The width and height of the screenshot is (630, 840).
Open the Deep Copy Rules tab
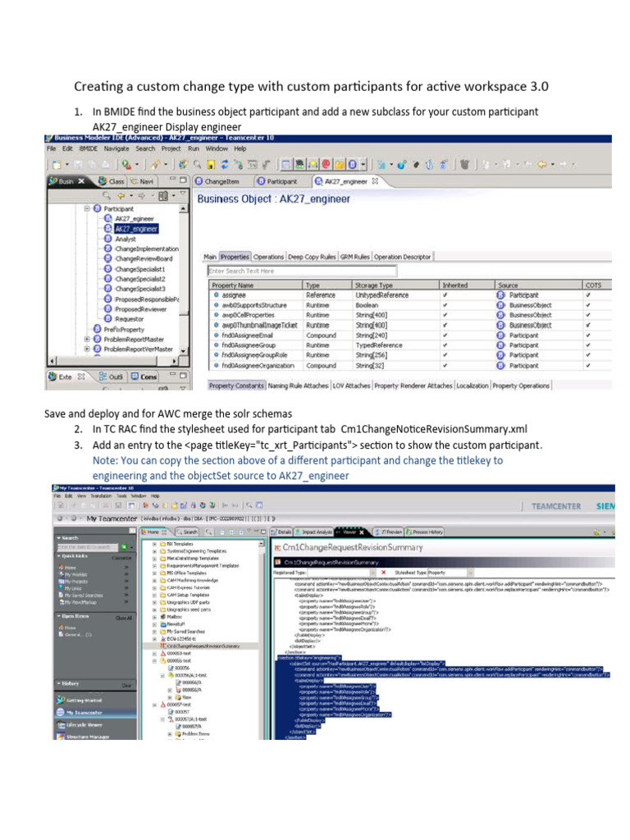[312, 257]
